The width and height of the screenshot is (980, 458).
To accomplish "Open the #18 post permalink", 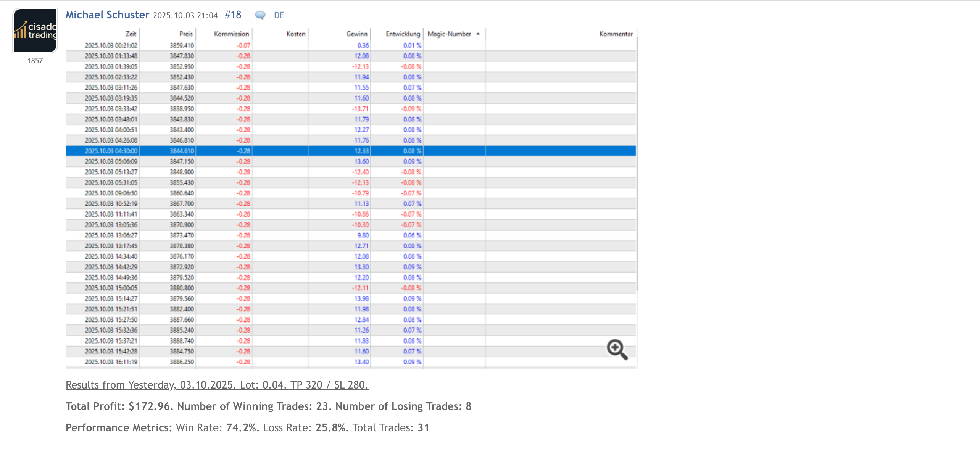I will tap(233, 15).
